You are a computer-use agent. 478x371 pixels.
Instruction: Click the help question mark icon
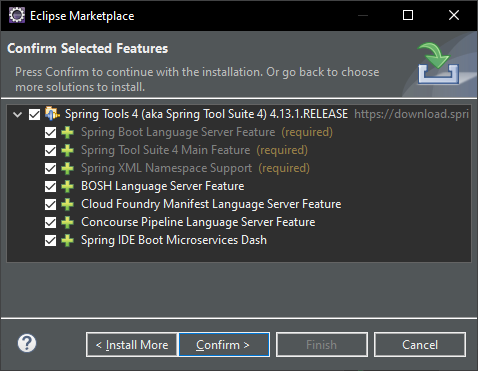27,343
